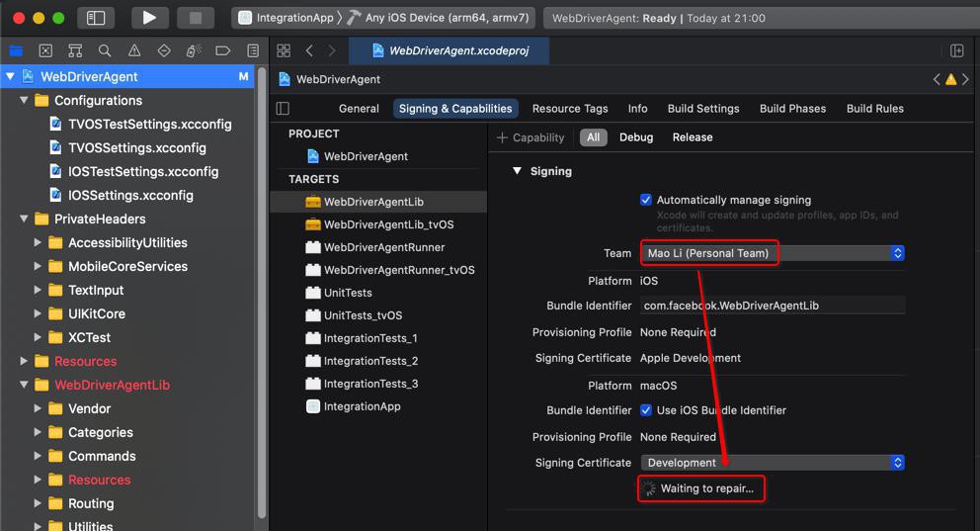
Task: Select the WebDriverAgentLib_tvOS target
Action: coord(378,224)
